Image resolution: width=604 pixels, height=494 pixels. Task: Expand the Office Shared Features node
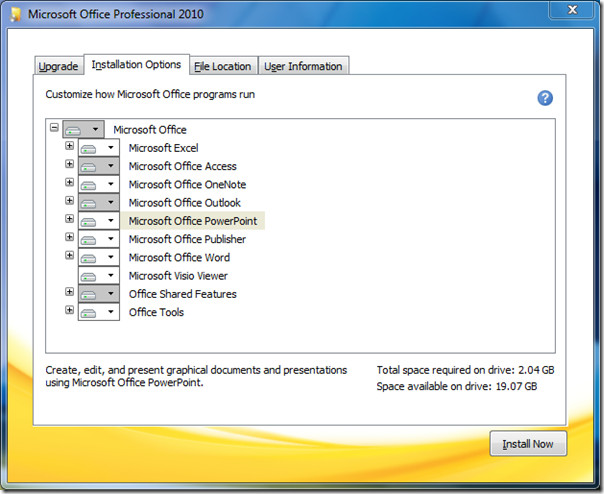(69, 292)
